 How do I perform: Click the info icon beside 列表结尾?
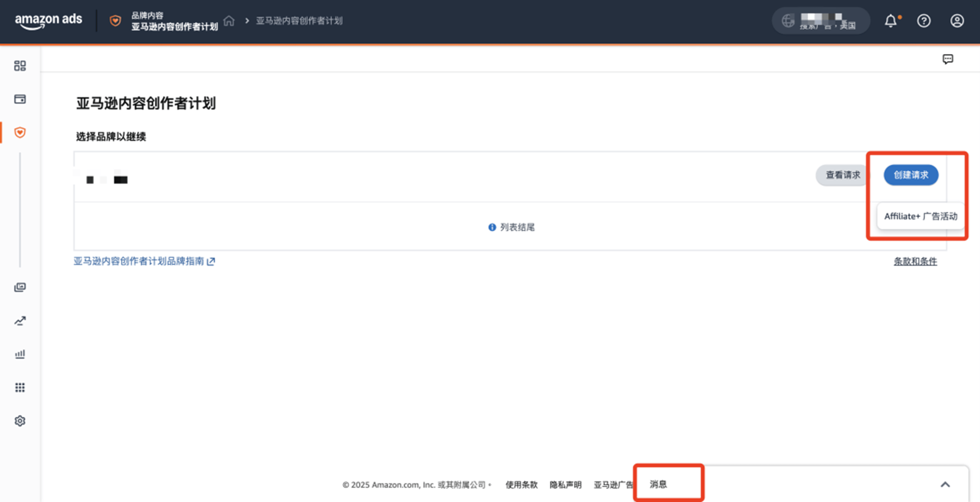point(492,227)
